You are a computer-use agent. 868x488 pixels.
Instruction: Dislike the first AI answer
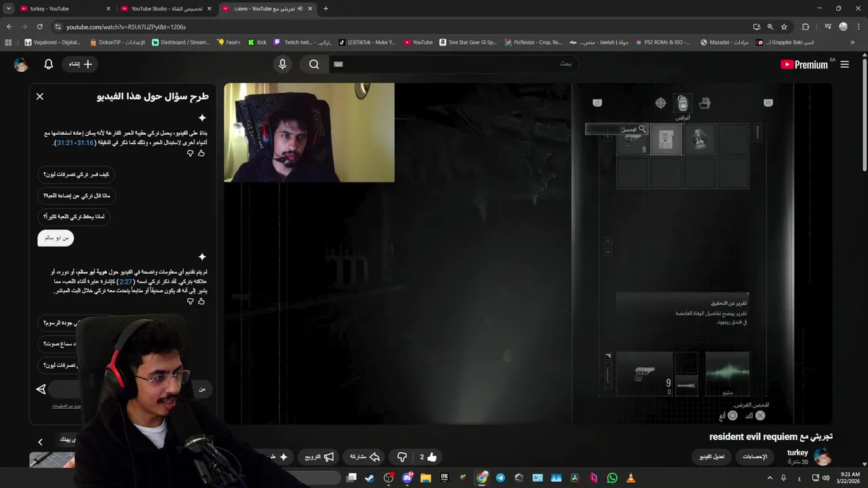click(190, 153)
